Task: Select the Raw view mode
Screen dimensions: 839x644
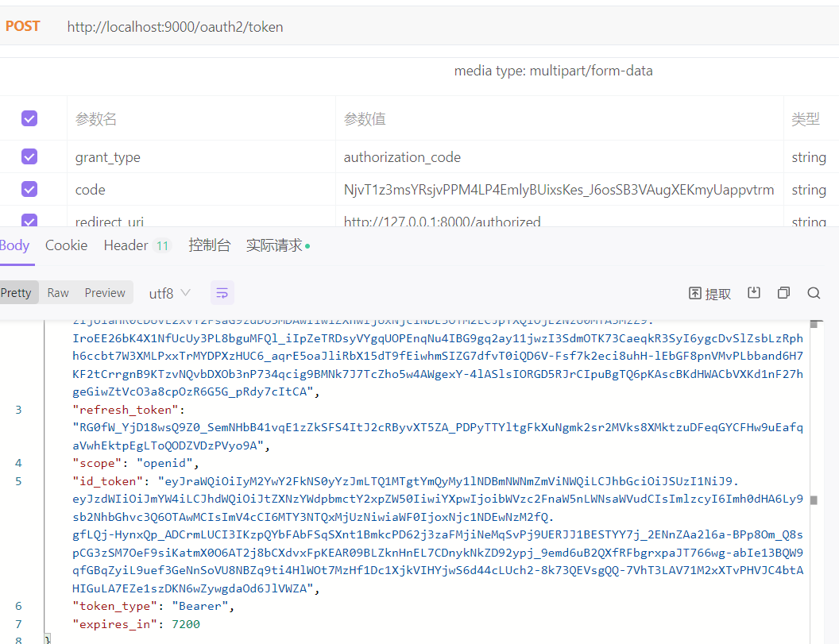Action: [x=58, y=293]
